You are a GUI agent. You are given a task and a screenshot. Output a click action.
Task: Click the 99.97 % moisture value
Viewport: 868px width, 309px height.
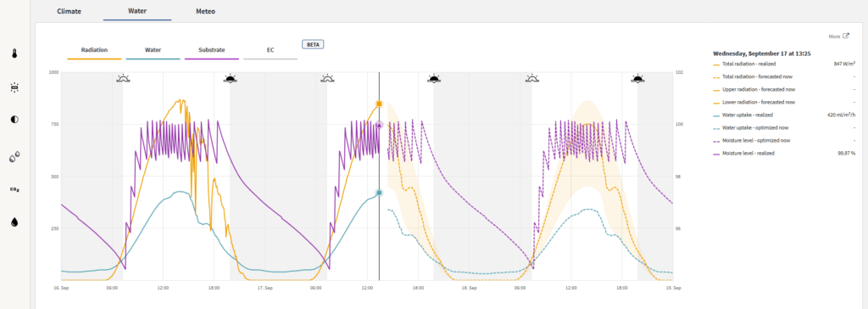click(847, 153)
